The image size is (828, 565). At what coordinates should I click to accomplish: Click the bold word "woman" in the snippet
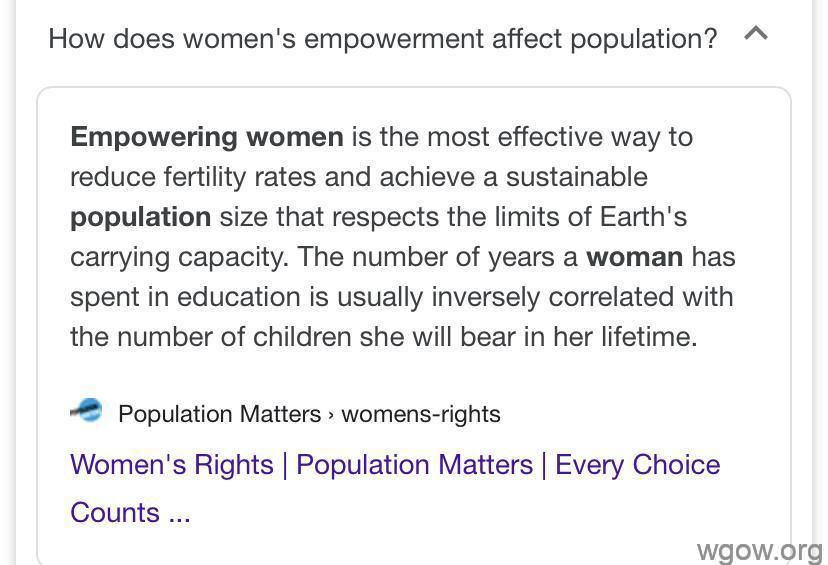(635, 257)
